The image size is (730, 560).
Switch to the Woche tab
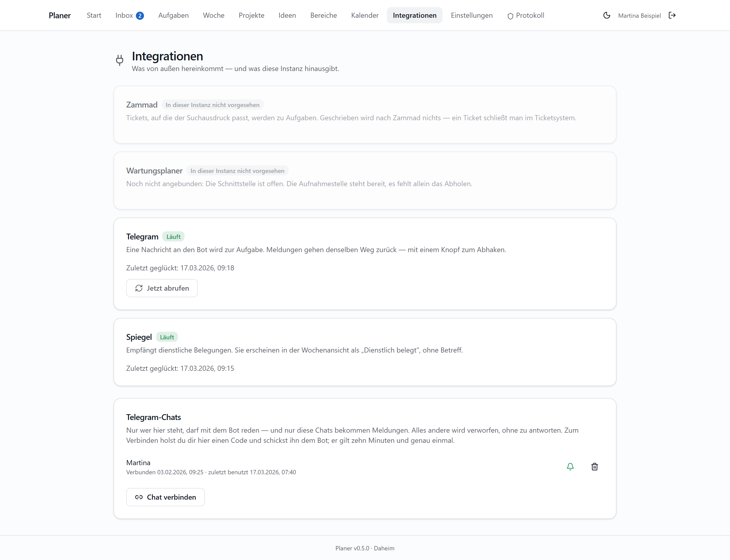coord(214,15)
